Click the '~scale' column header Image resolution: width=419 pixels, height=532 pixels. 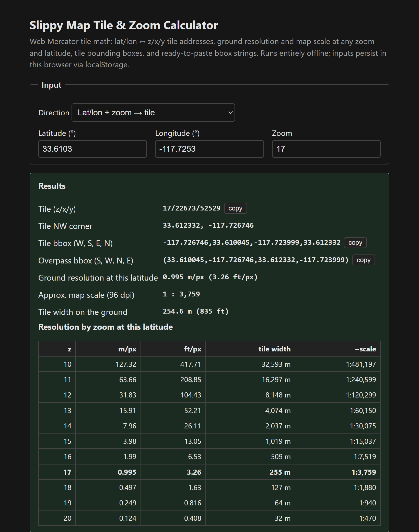[x=338, y=349]
